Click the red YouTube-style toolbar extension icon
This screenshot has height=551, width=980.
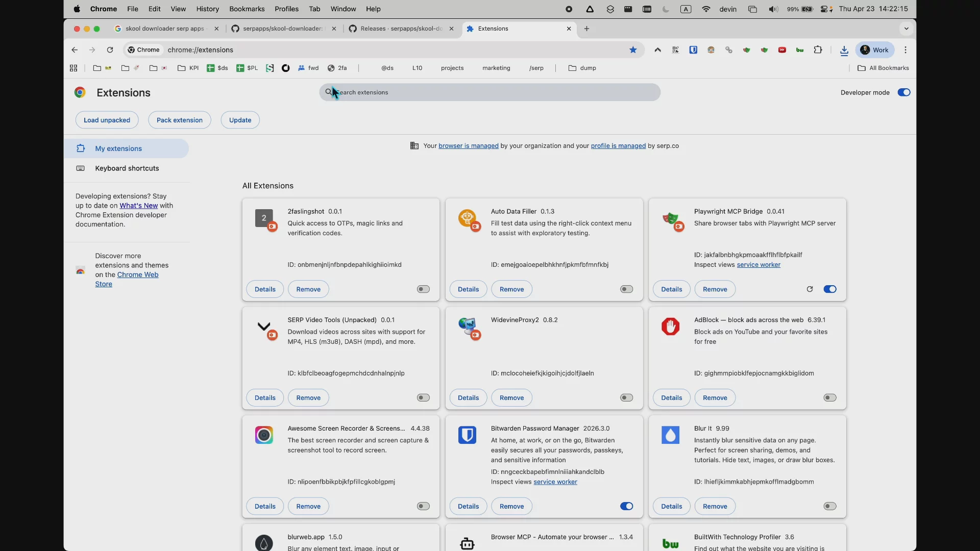pos(782,50)
